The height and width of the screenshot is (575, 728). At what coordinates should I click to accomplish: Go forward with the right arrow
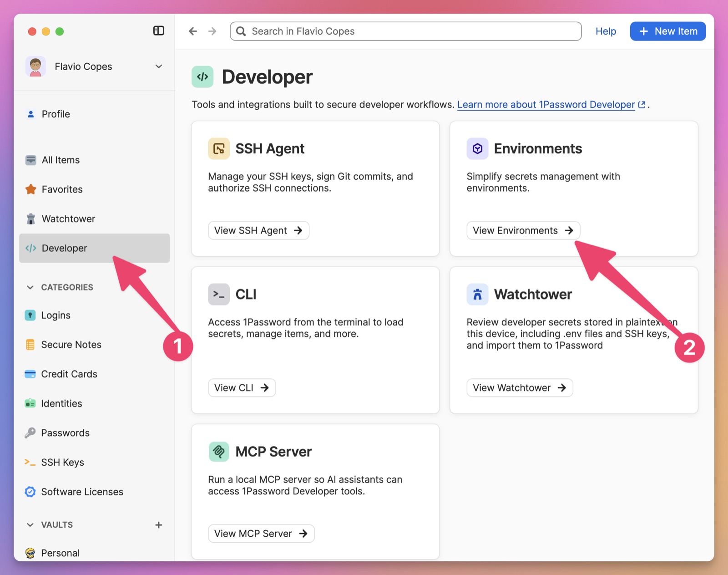click(x=212, y=31)
